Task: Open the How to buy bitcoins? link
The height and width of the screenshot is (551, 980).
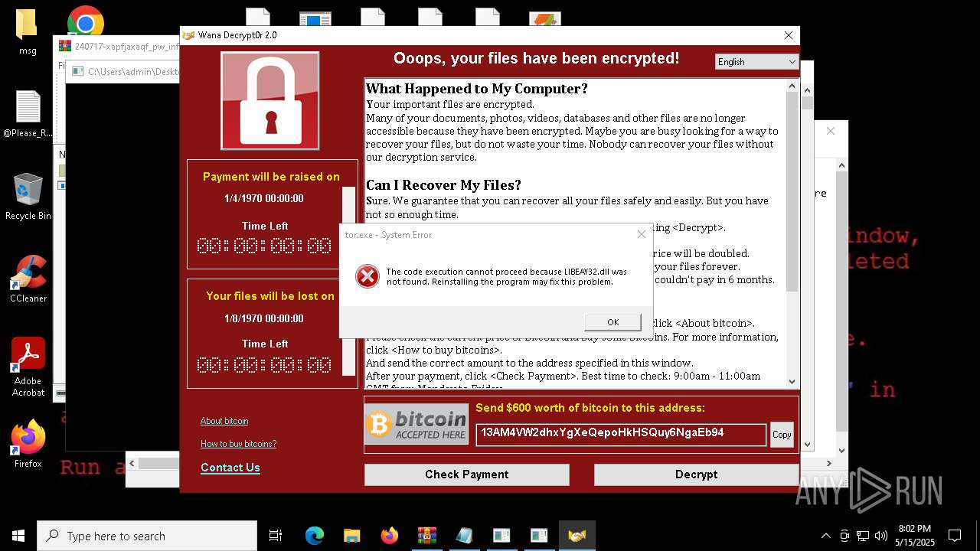Action: pyautogui.click(x=238, y=444)
